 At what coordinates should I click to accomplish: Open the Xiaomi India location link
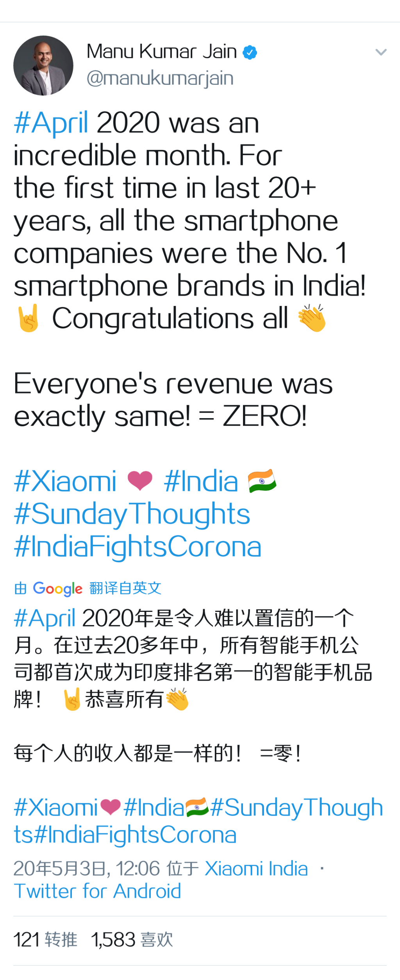pyautogui.click(x=256, y=869)
